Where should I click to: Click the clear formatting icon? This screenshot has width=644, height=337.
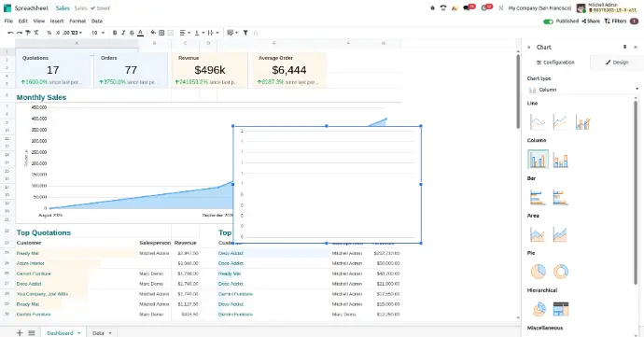[x=36, y=33]
